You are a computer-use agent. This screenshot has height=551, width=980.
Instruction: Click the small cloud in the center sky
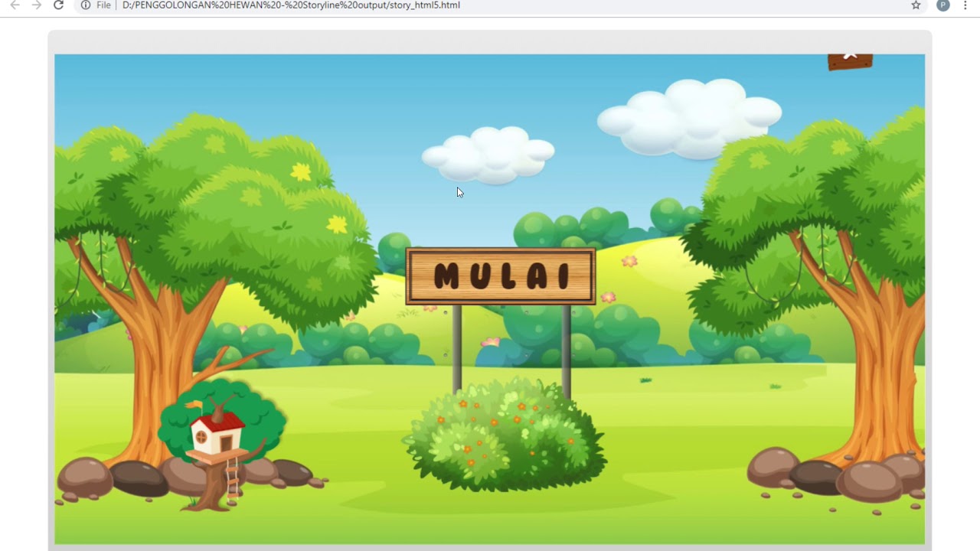tap(488, 155)
